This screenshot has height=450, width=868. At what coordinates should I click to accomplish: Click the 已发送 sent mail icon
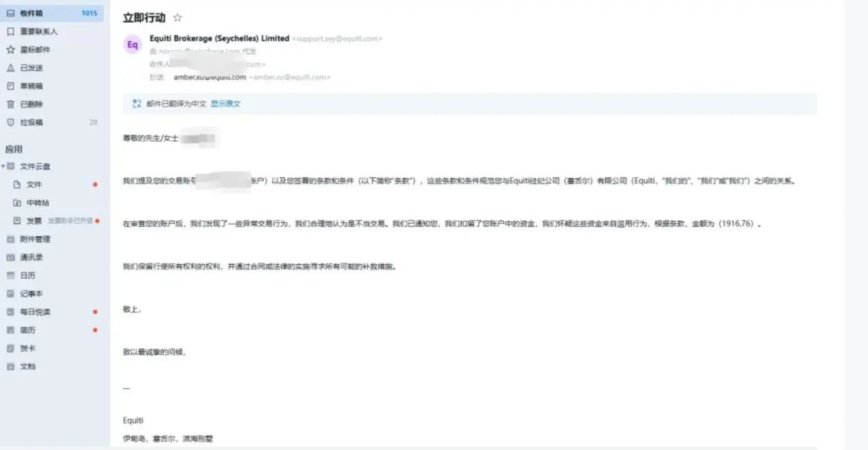coord(10,68)
